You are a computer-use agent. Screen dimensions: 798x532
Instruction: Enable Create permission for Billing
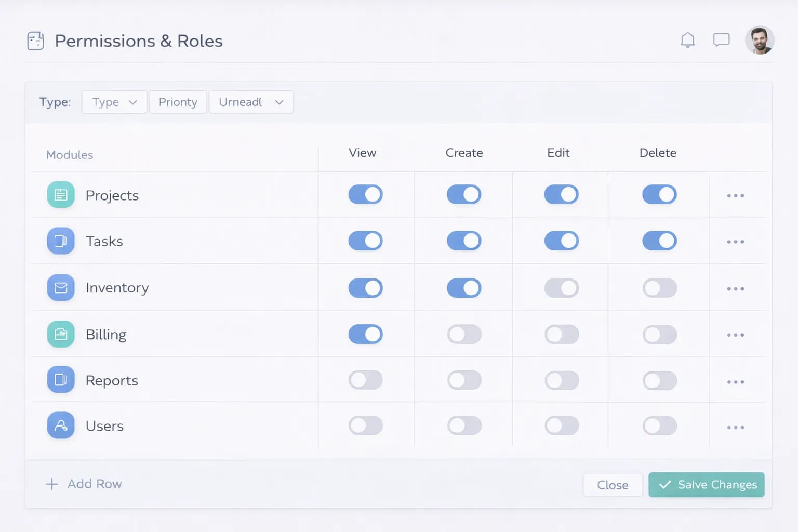[x=464, y=335]
